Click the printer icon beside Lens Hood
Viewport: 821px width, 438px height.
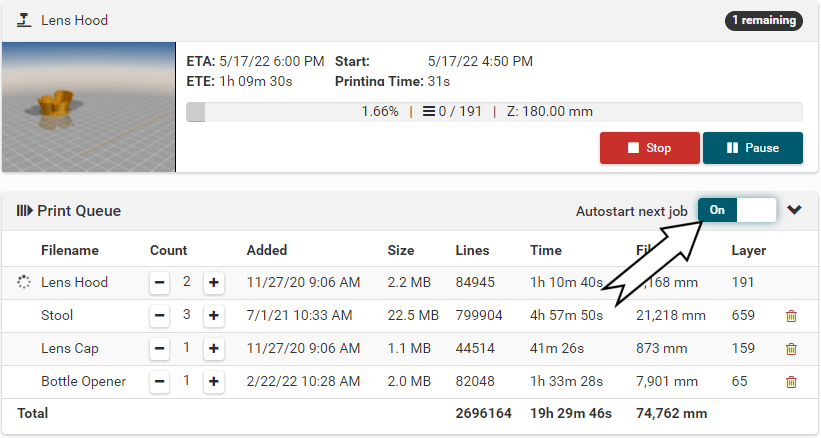pyautogui.click(x=25, y=20)
